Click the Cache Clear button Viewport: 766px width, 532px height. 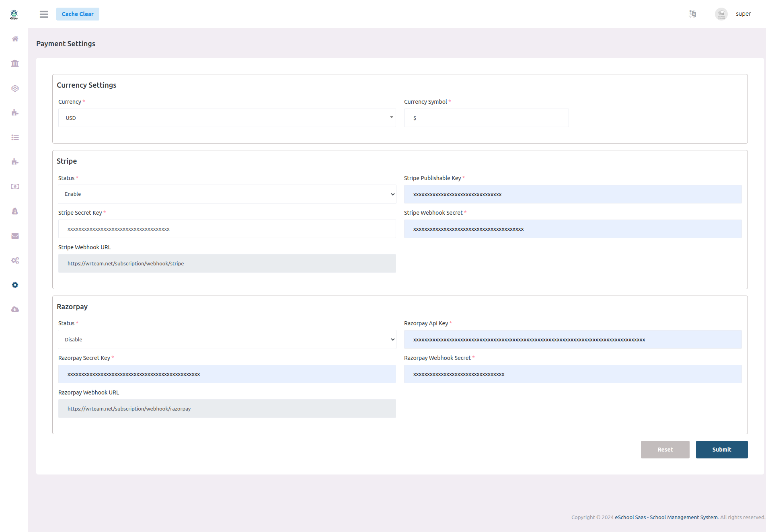pyautogui.click(x=78, y=14)
